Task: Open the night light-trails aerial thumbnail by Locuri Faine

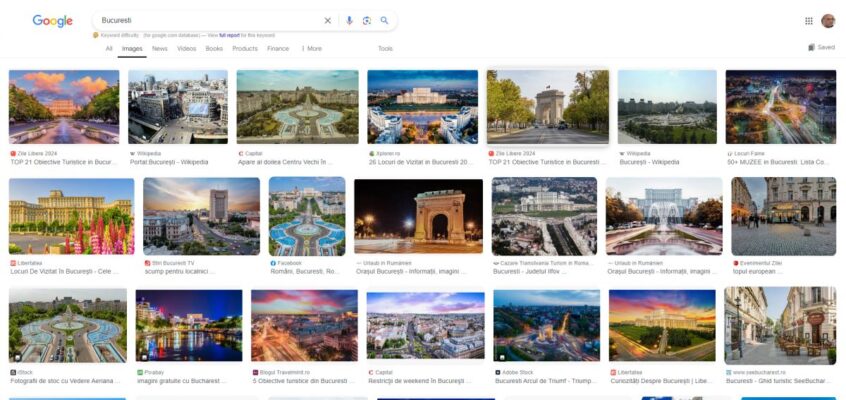Action: [781, 107]
